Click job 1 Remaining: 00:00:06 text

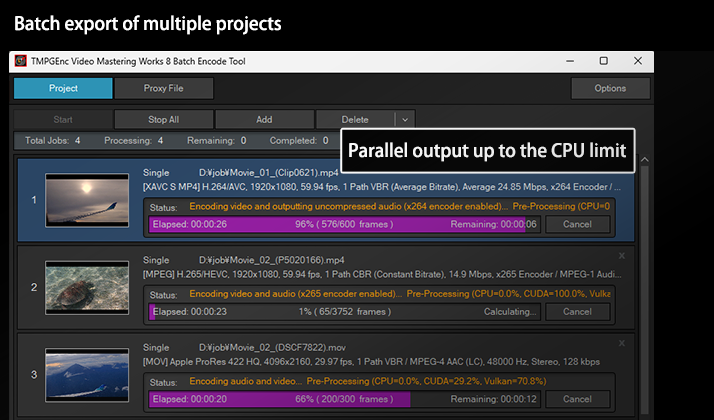pyautogui.click(x=494, y=224)
